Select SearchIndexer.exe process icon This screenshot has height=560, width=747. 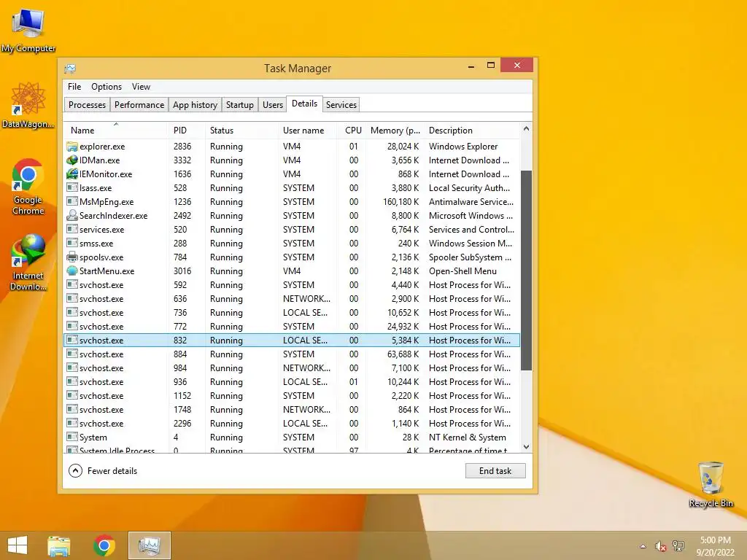pyautogui.click(x=72, y=215)
